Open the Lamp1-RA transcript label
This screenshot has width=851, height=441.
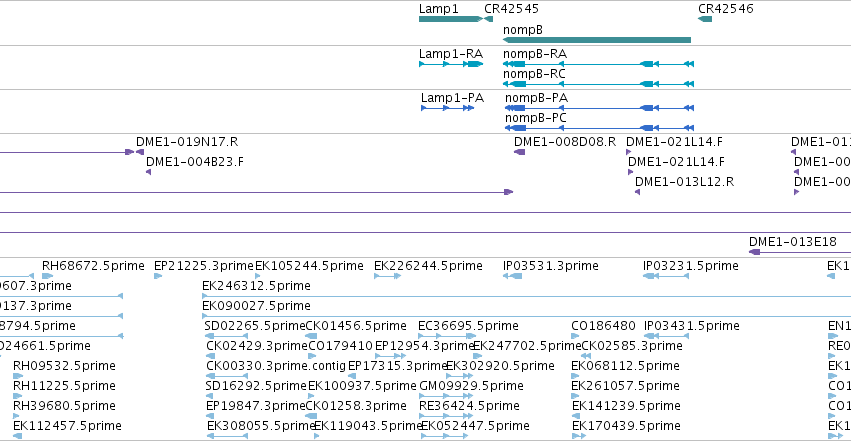click(450, 54)
